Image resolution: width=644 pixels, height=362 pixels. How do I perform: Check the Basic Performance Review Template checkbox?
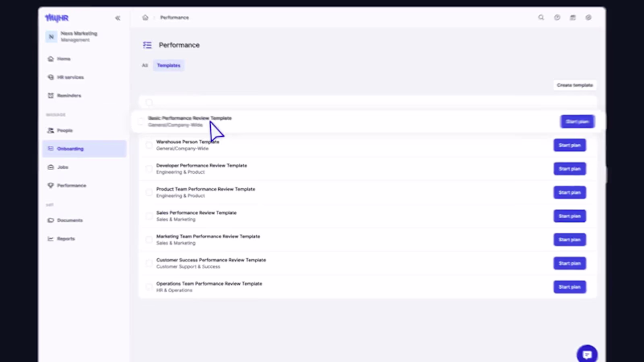pyautogui.click(x=141, y=121)
